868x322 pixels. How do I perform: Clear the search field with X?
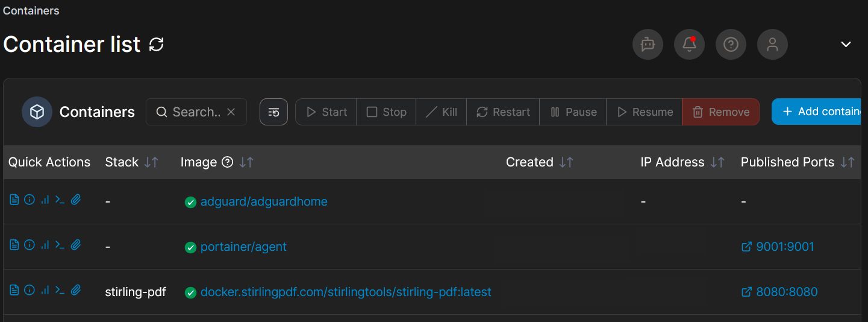(231, 112)
